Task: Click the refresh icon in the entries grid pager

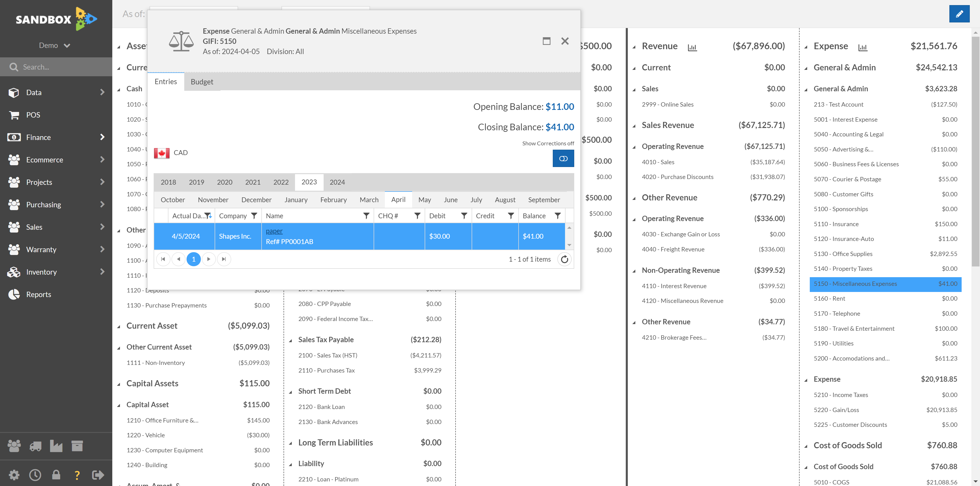Action: click(564, 259)
